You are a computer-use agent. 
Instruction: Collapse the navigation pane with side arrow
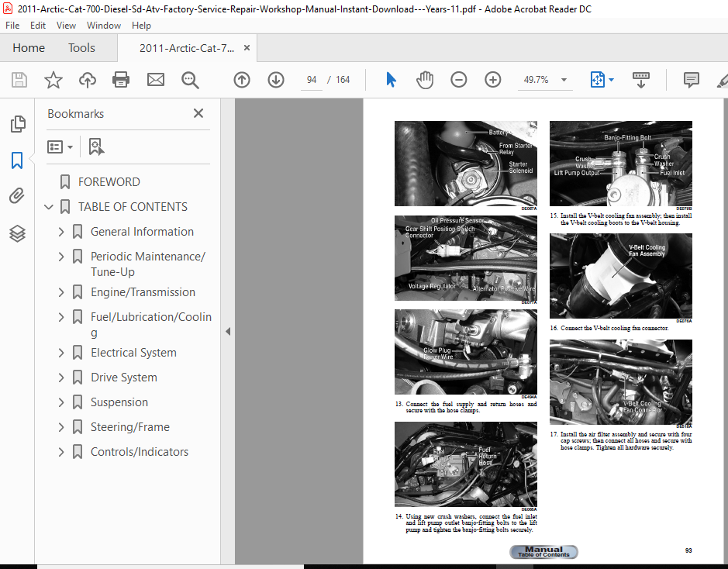coord(227,331)
